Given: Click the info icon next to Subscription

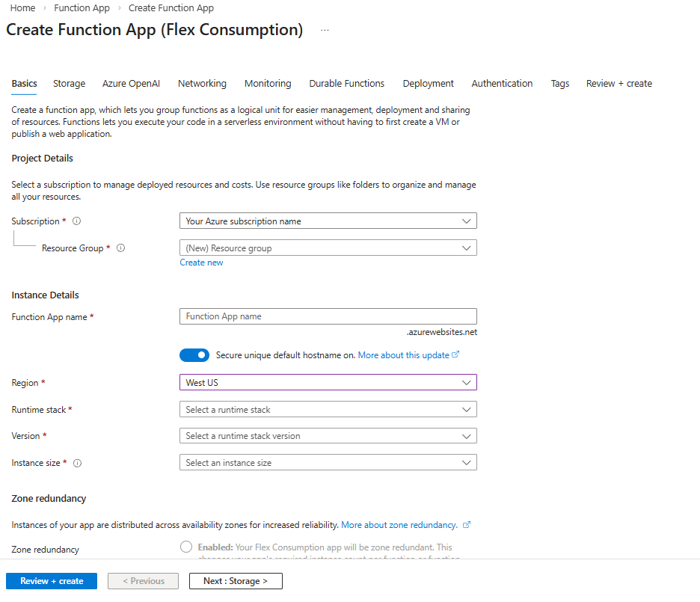Looking at the screenshot, I should [76, 221].
